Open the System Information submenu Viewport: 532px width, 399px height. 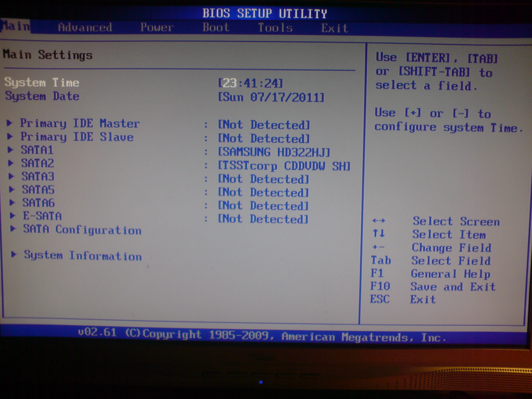(x=83, y=256)
